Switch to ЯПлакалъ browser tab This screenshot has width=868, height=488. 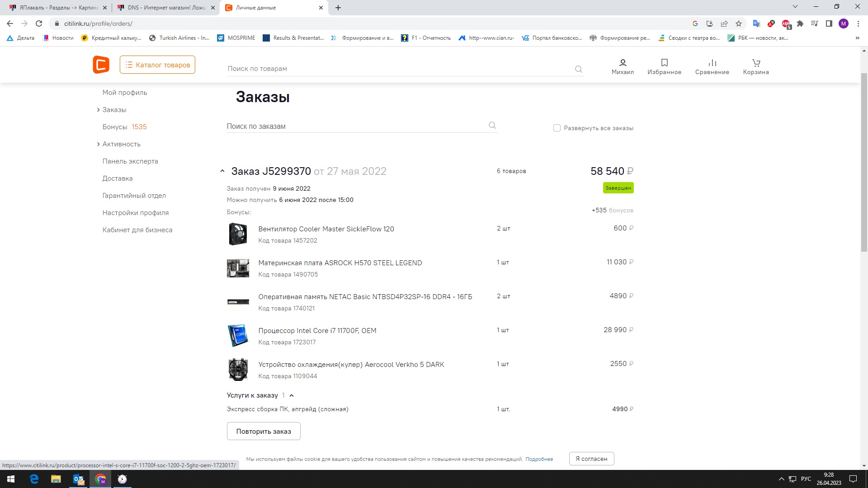[x=58, y=8]
